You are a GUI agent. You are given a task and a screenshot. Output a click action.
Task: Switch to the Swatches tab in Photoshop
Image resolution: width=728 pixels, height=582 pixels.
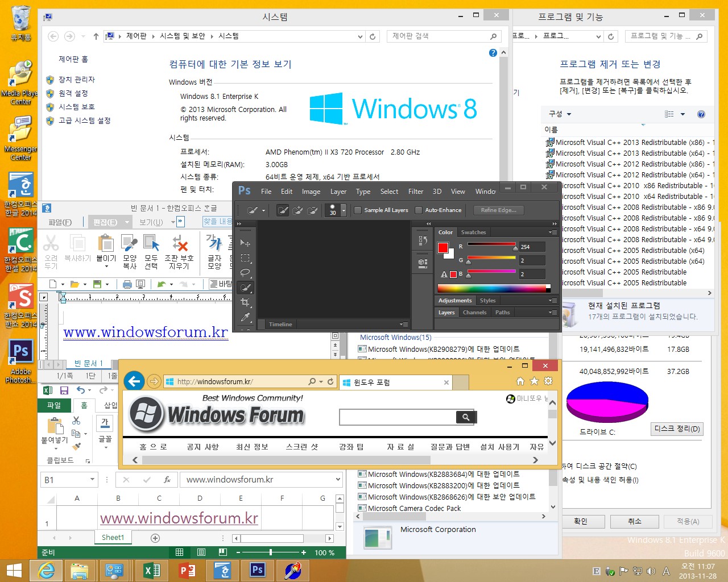pyautogui.click(x=473, y=232)
